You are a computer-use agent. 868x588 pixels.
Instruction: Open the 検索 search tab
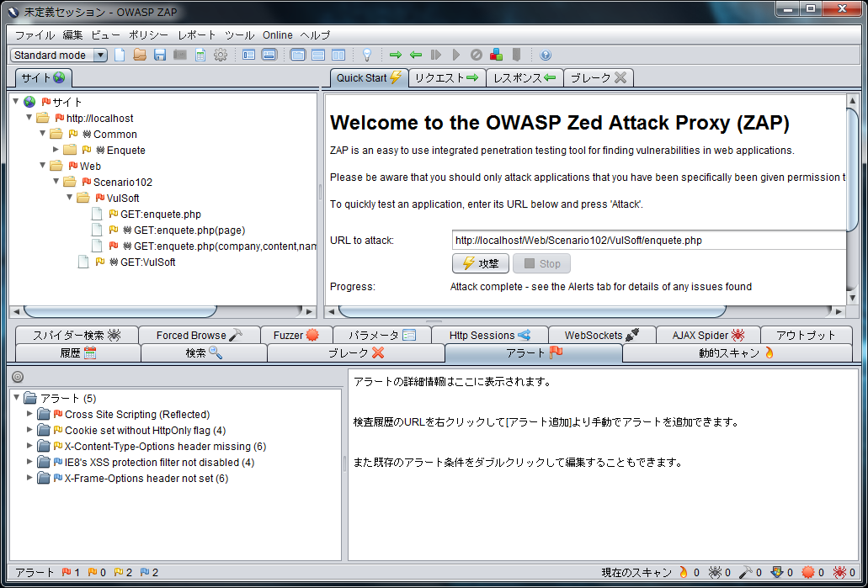click(204, 353)
